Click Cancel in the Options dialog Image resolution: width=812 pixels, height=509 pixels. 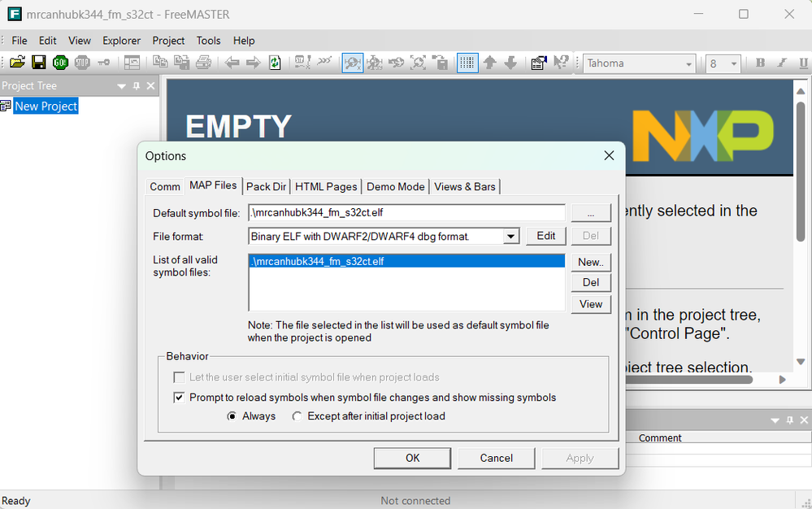(496, 459)
